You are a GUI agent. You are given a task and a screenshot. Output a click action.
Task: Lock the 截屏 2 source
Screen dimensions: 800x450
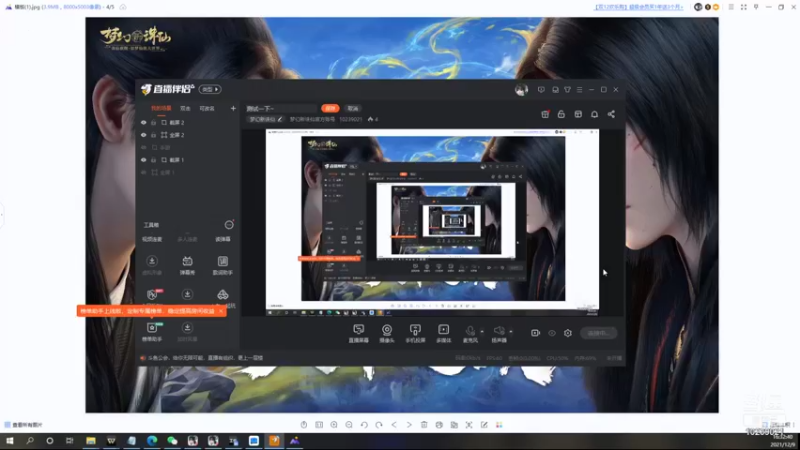point(153,122)
